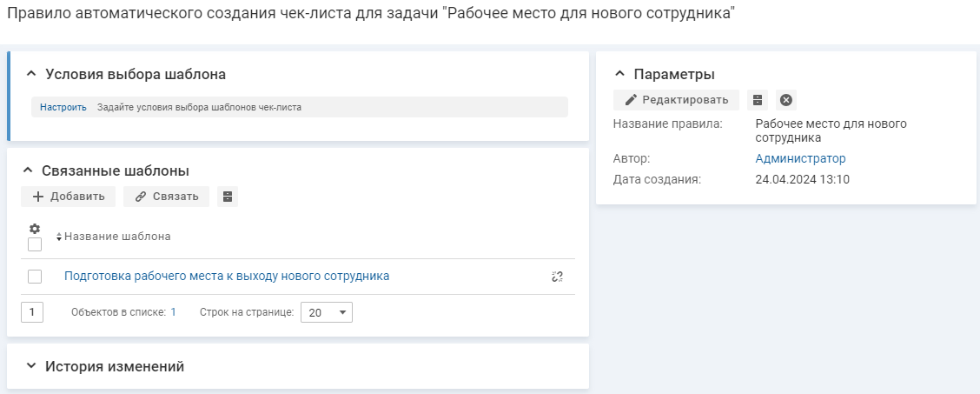The width and height of the screenshot is (980, 394).
Task: Click the round delete icon in Параметры
Action: tap(785, 100)
